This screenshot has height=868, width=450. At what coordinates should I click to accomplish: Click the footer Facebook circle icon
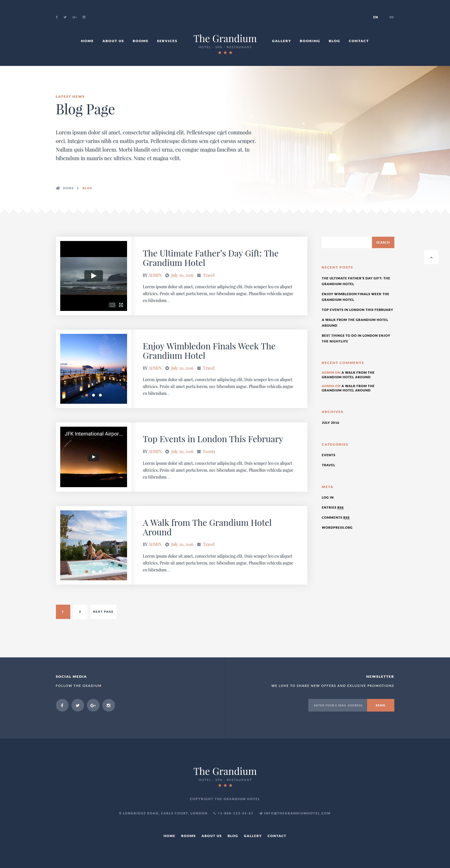click(x=62, y=705)
